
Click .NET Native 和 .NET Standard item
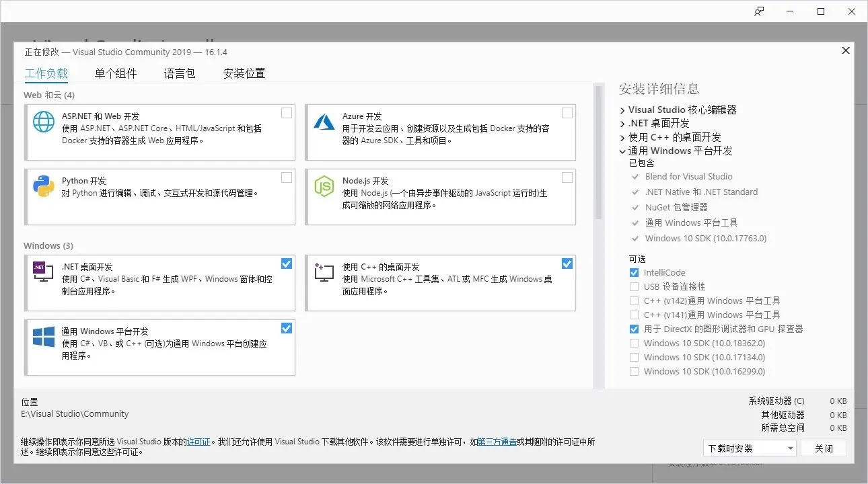pyautogui.click(x=701, y=192)
